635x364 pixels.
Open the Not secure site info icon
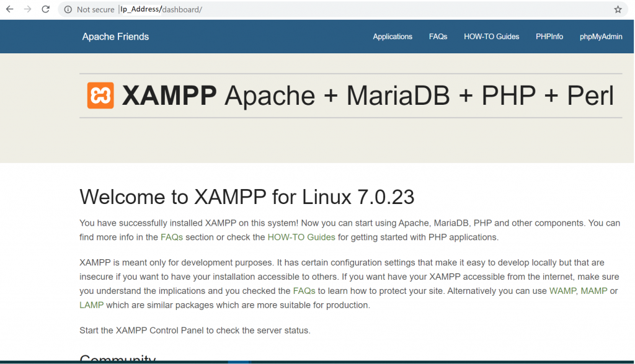coord(68,9)
